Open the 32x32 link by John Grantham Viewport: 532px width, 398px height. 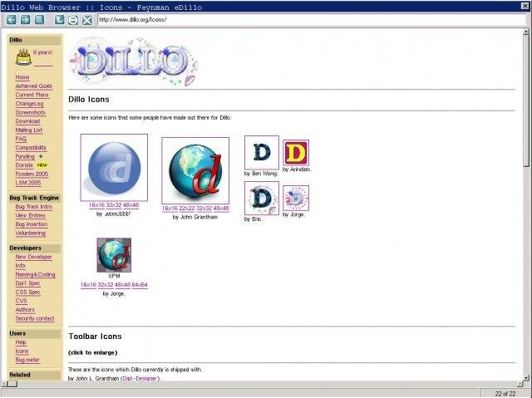[x=204, y=209]
